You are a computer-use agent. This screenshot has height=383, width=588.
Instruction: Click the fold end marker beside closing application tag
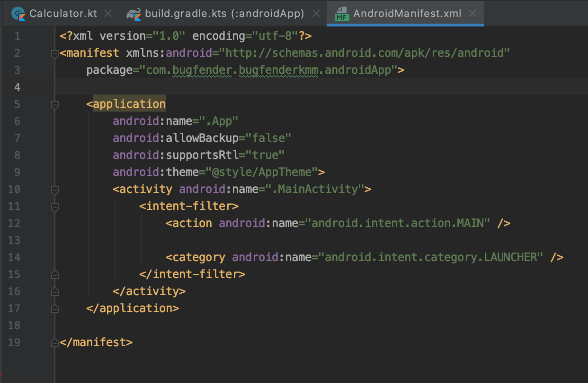coord(54,308)
